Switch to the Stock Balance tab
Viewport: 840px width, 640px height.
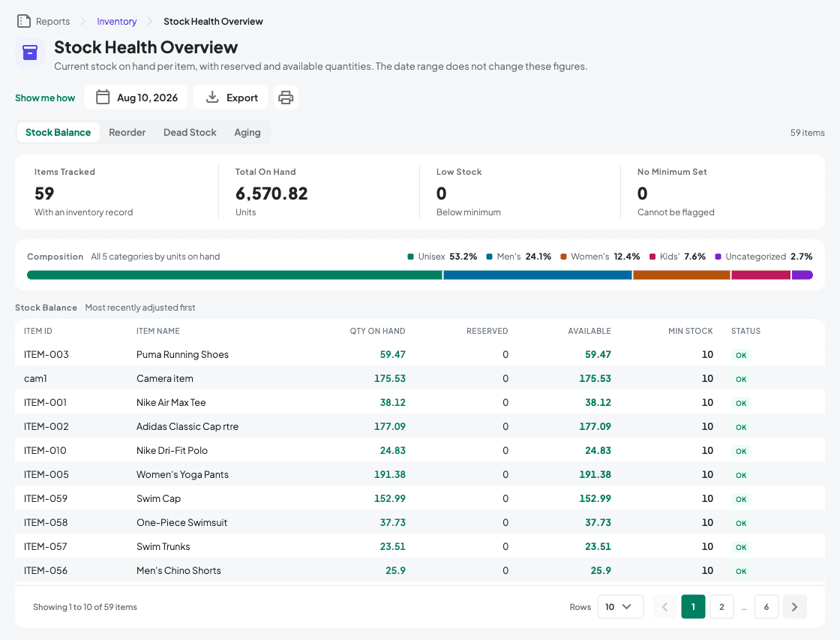(x=58, y=132)
